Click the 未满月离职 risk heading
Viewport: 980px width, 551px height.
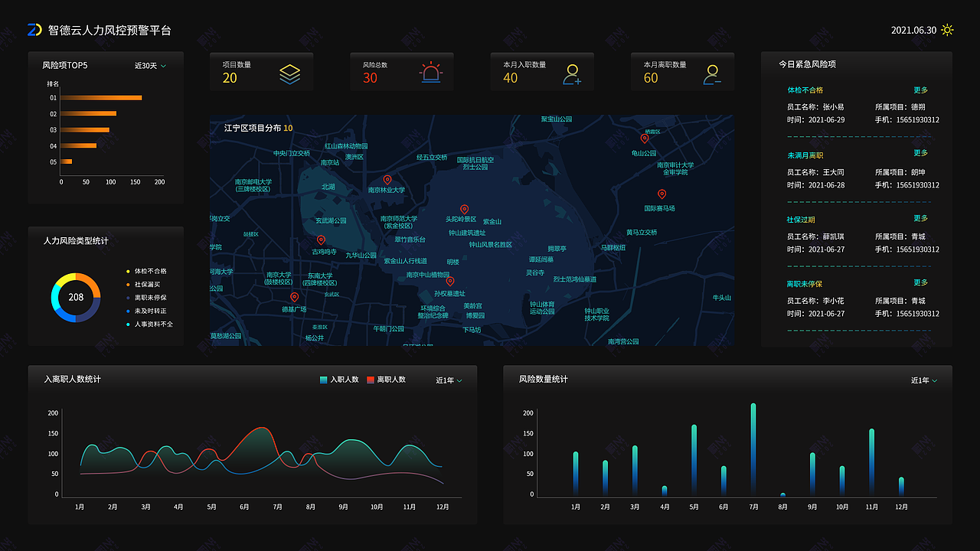tap(805, 155)
